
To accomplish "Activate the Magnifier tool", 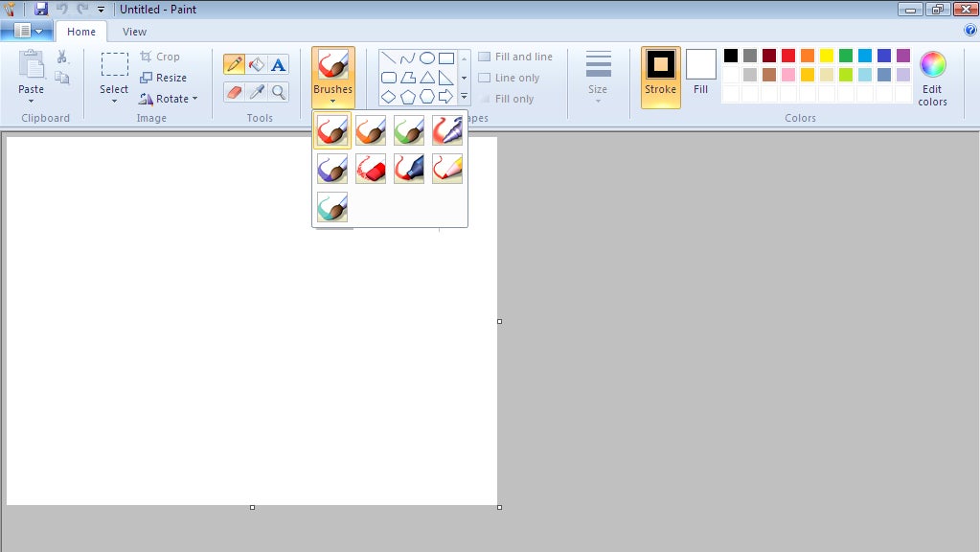I will point(278,92).
